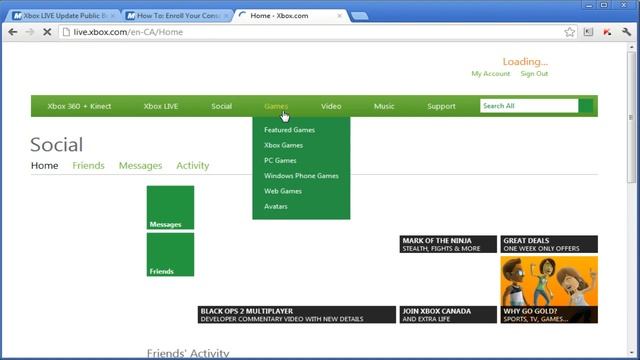640x360 pixels.
Task: Click the vertical scrollbar thumb
Action: tap(631, 118)
